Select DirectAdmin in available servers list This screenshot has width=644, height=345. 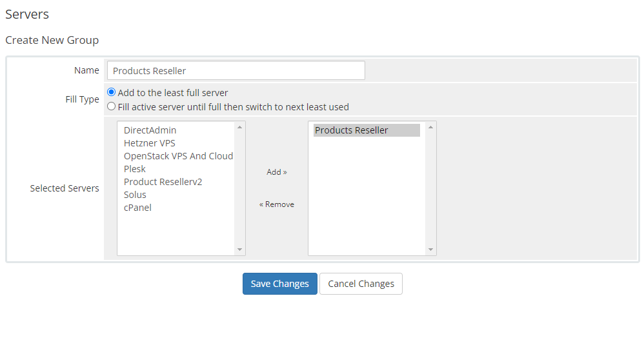click(150, 130)
